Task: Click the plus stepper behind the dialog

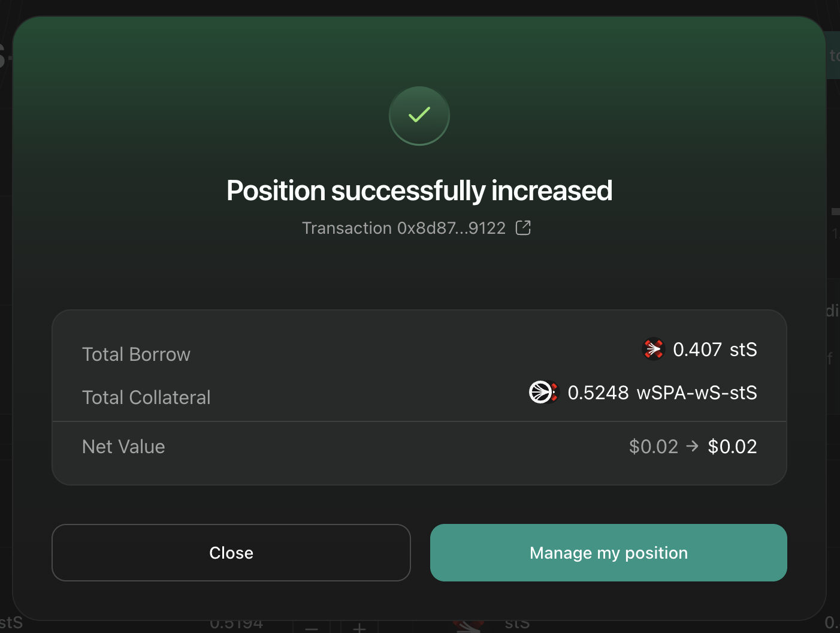Action: point(359,628)
